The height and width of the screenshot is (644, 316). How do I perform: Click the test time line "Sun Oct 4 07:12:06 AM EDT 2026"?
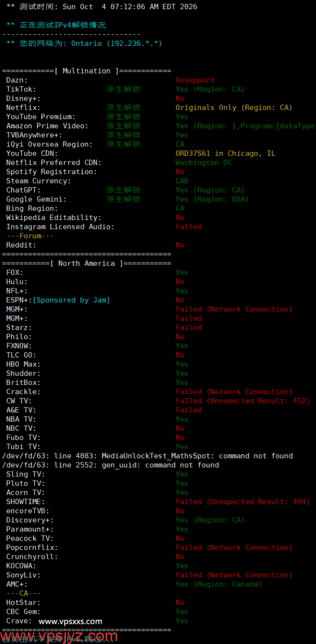click(x=130, y=7)
